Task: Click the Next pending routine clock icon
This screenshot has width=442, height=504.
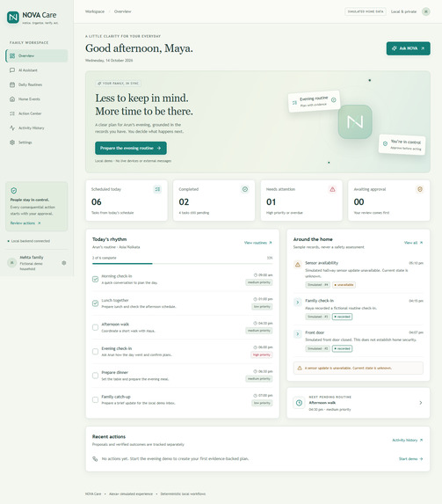Action: coord(299,403)
